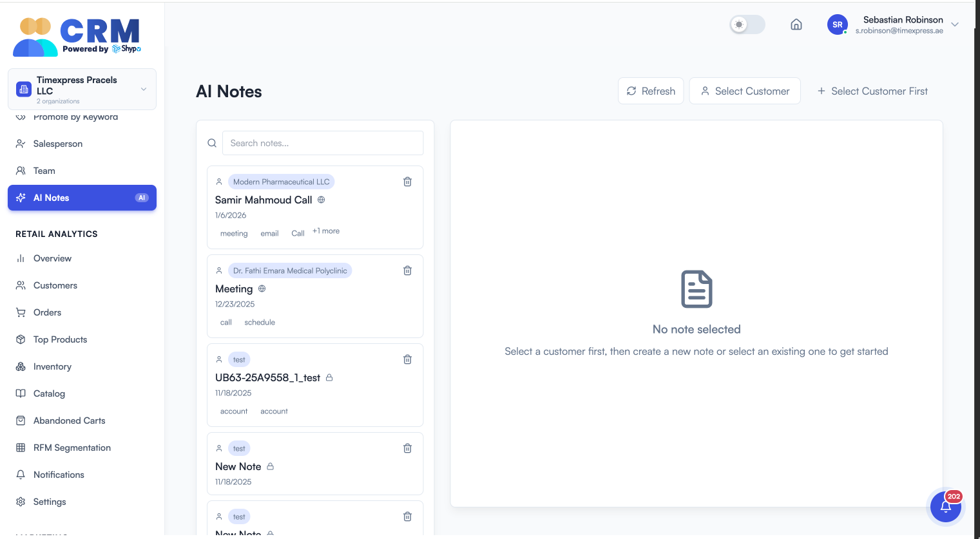The height and width of the screenshot is (539, 980).
Task: Click the Catalog book icon
Action: click(21, 393)
